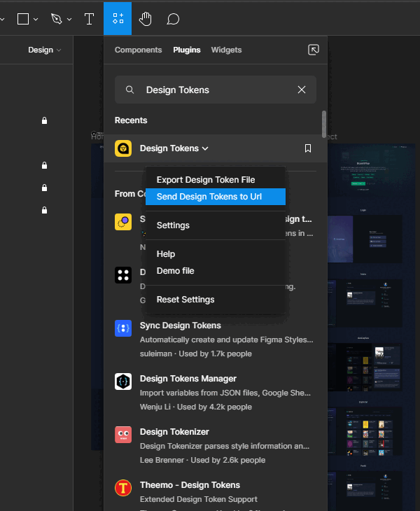Open the plugin Settings menu entry
Viewport: 420px width, 511px height.
click(216, 225)
